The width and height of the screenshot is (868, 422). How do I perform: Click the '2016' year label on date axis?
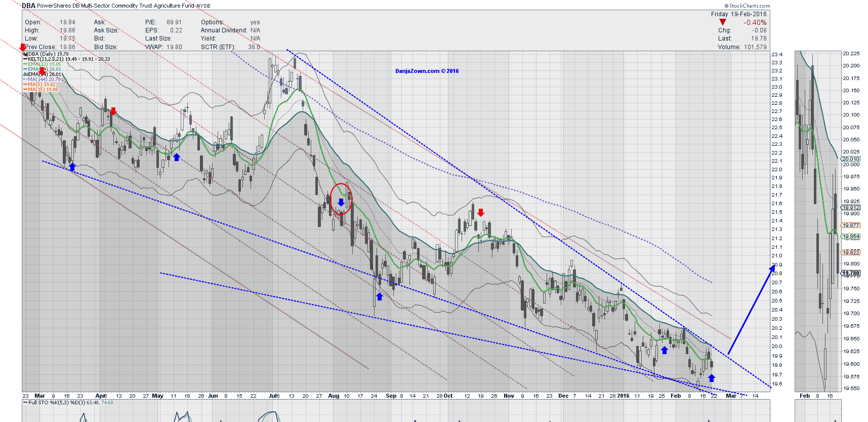pyautogui.click(x=623, y=396)
